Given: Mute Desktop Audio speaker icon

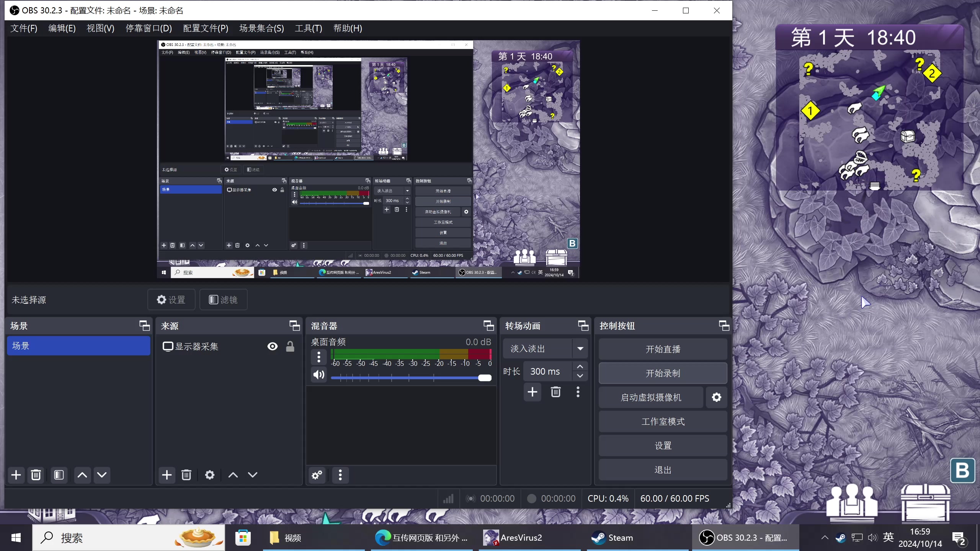Looking at the screenshot, I should click(x=319, y=374).
